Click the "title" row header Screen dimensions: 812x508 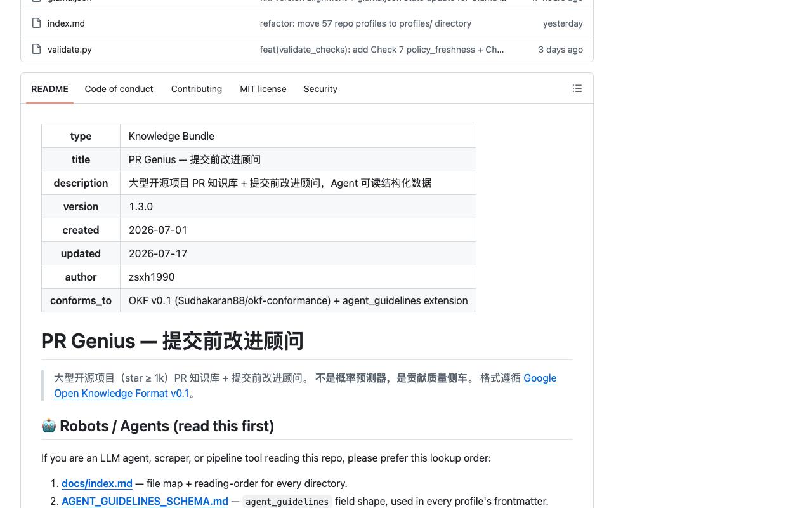point(81,159)
